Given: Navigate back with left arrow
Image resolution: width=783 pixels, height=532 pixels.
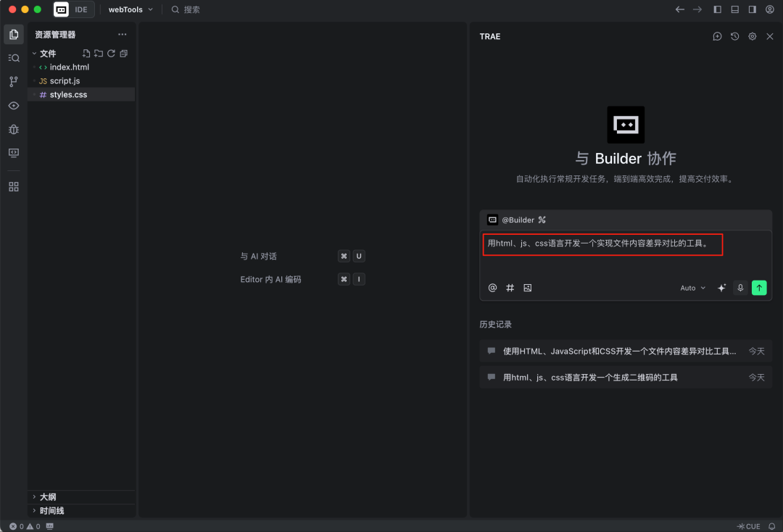Looking at the screenshot, I should point(679,9).
